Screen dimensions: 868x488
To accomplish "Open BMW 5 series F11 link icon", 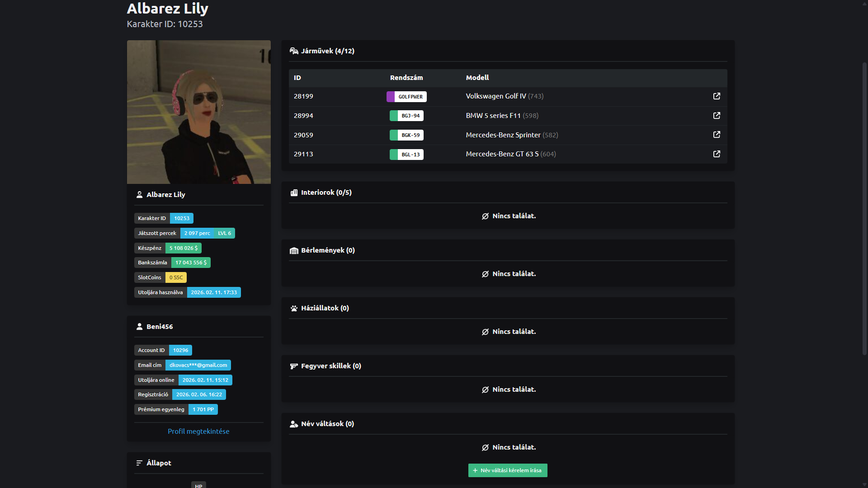I will (x=717, y=116).
